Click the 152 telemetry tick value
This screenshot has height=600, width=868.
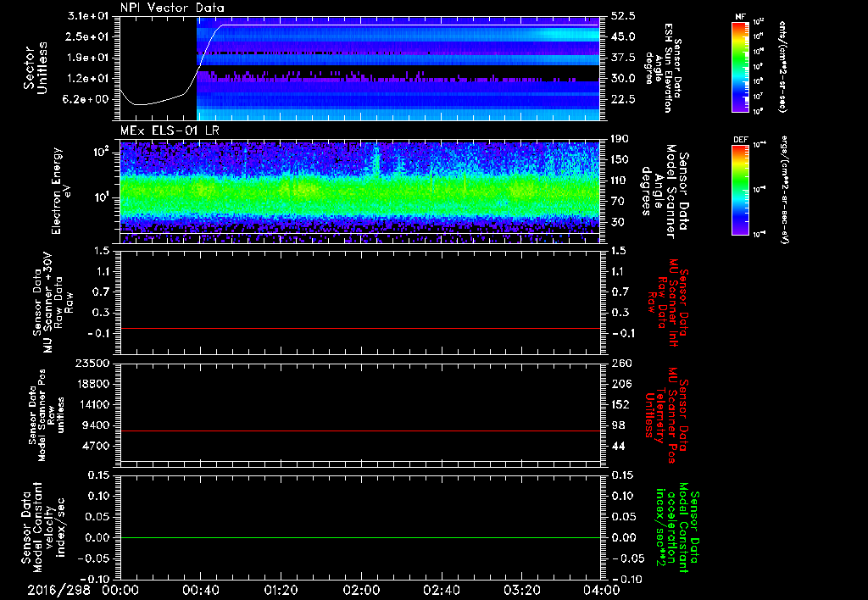(x=621, y=404)
